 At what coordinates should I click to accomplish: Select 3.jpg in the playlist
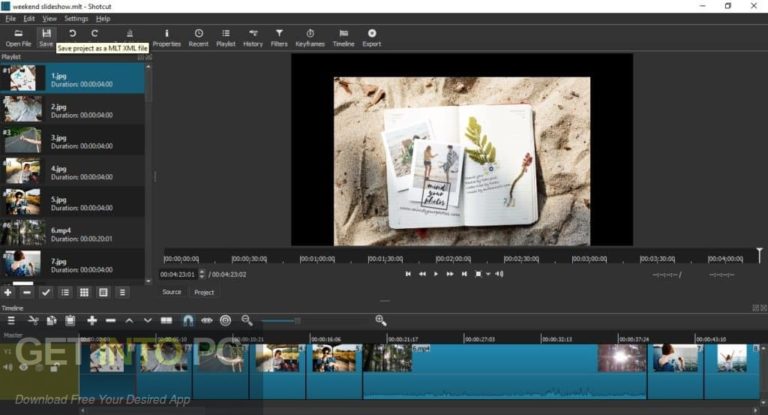pos(72,141)
